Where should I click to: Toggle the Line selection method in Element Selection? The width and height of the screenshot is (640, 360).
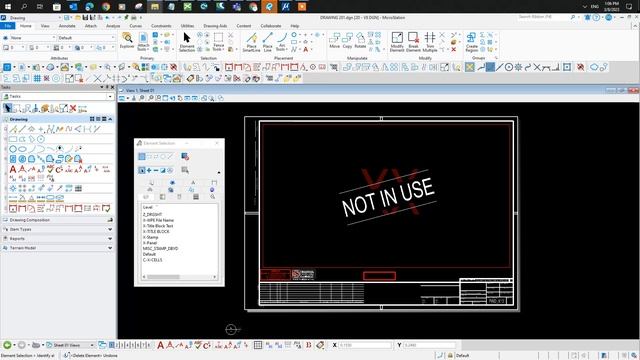tap(170, 156)
